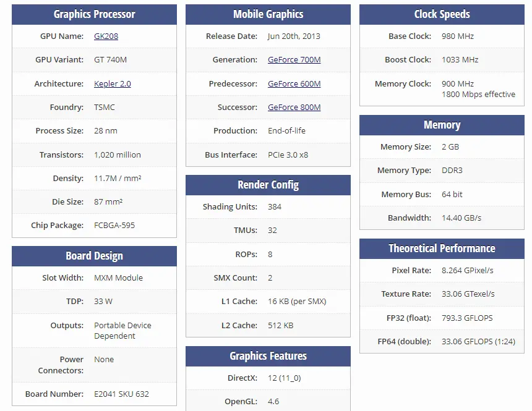Click the Theoretical Performance section header

tap(442, 248)
